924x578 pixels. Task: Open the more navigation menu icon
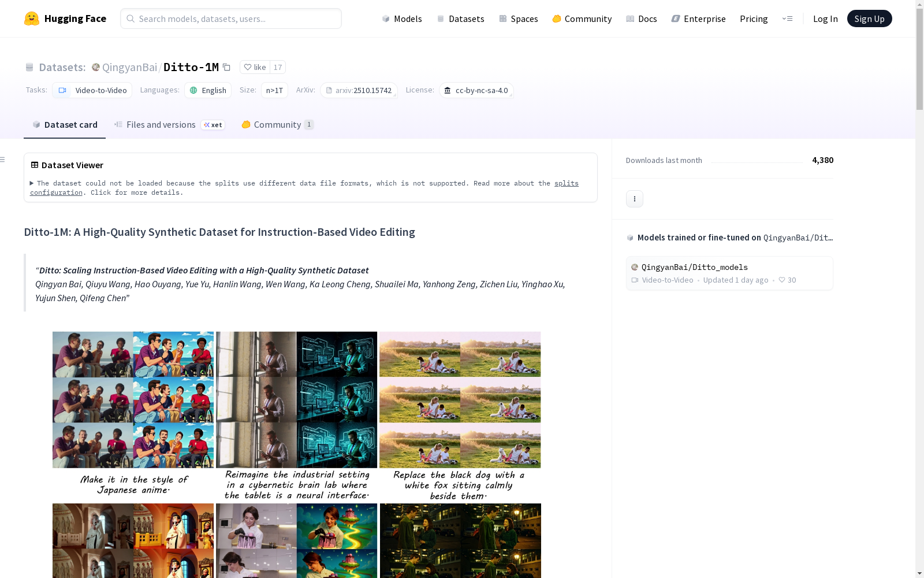[x=787, y=18]
